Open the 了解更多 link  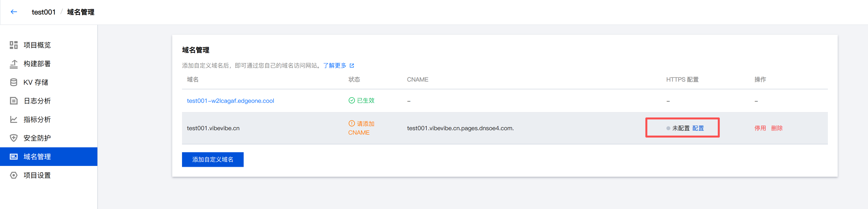(x=335, y=66)
